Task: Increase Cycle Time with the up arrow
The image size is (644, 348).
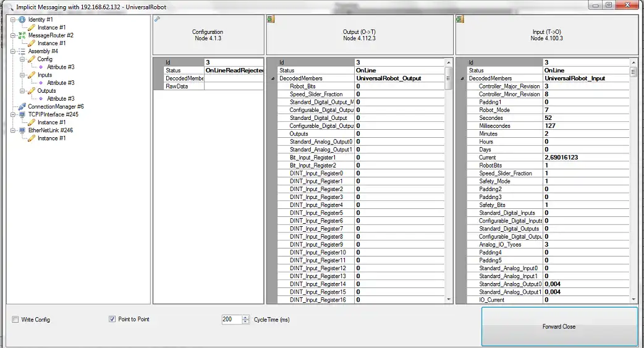Action: pyautogui.click(x=245, y=317)
